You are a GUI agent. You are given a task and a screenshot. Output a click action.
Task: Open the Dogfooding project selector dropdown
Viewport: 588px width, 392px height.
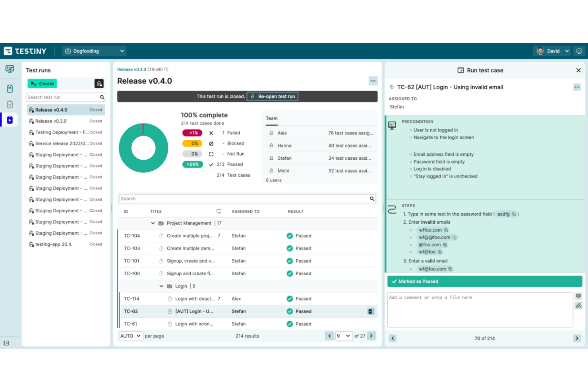[122, 51]
